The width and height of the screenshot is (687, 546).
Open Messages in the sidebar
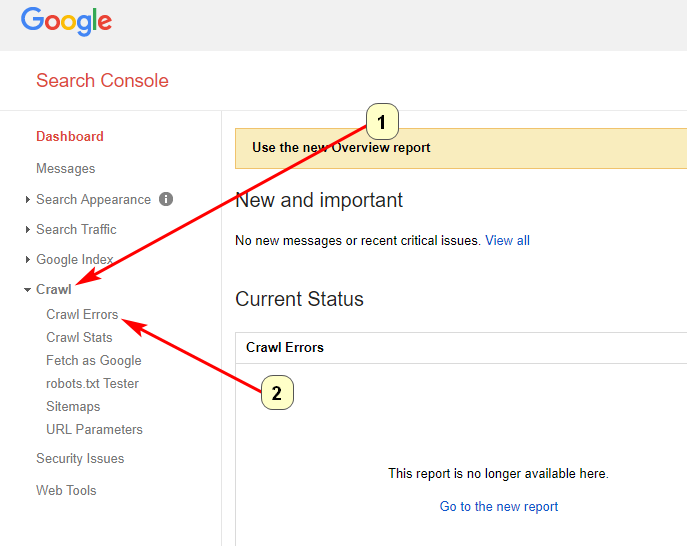[x=65, y=169]
